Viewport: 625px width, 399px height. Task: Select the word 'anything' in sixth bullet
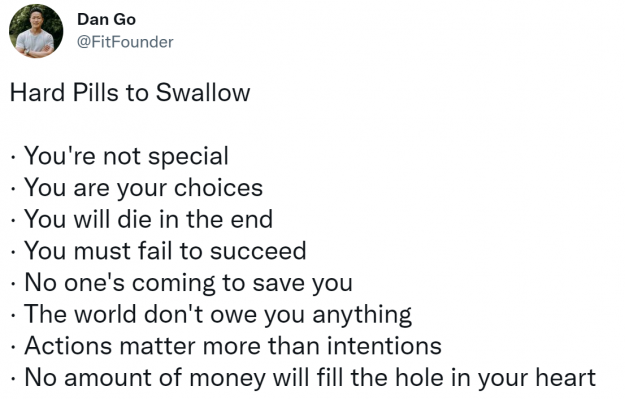pyautogui.click(x=362, y=315)
